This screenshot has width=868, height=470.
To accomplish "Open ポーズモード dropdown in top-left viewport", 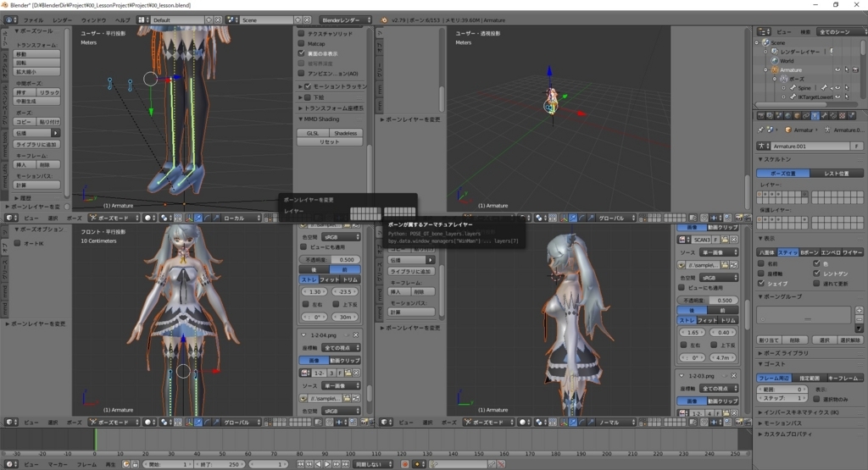I will (114, 218).
